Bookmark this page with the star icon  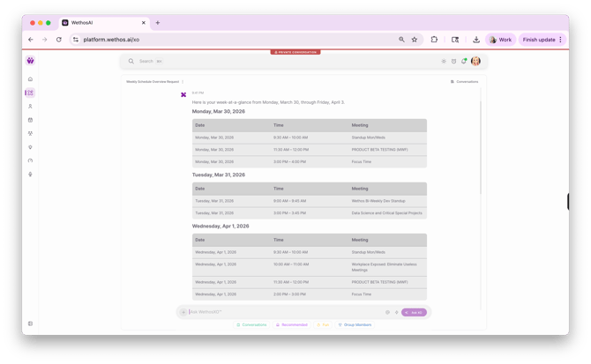415,40
